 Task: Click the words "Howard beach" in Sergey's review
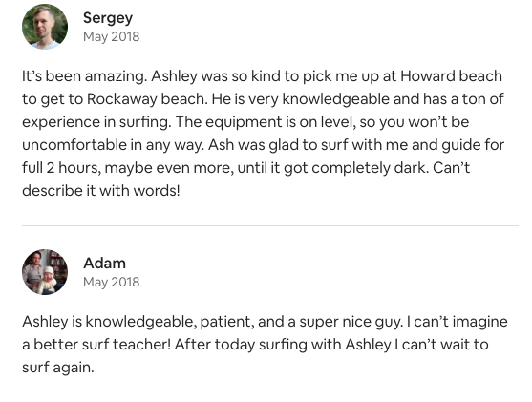pos(451,76)
